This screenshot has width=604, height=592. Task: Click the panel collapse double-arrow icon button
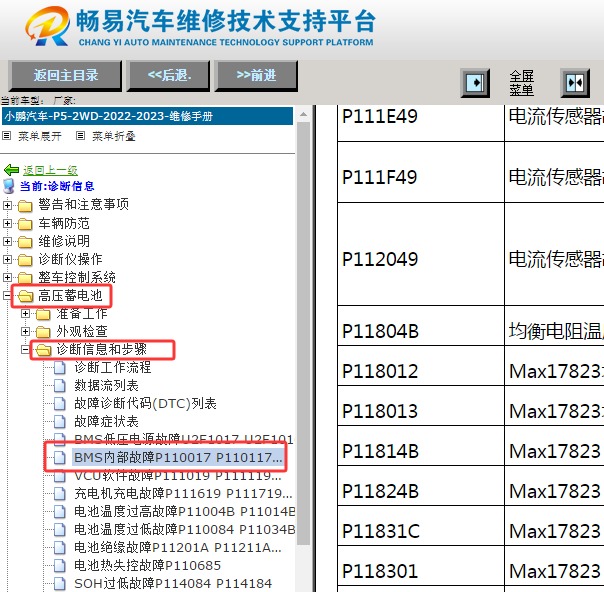click(575, 83)
